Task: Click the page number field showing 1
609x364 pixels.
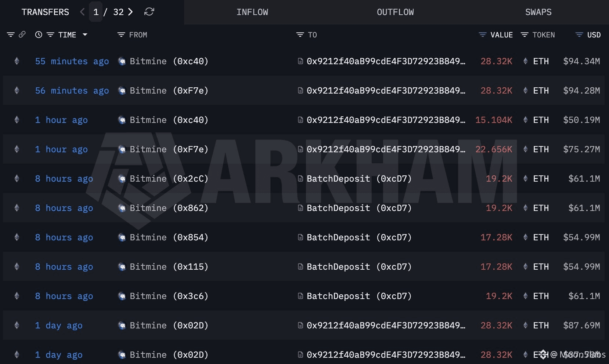Action: [96, 12]
